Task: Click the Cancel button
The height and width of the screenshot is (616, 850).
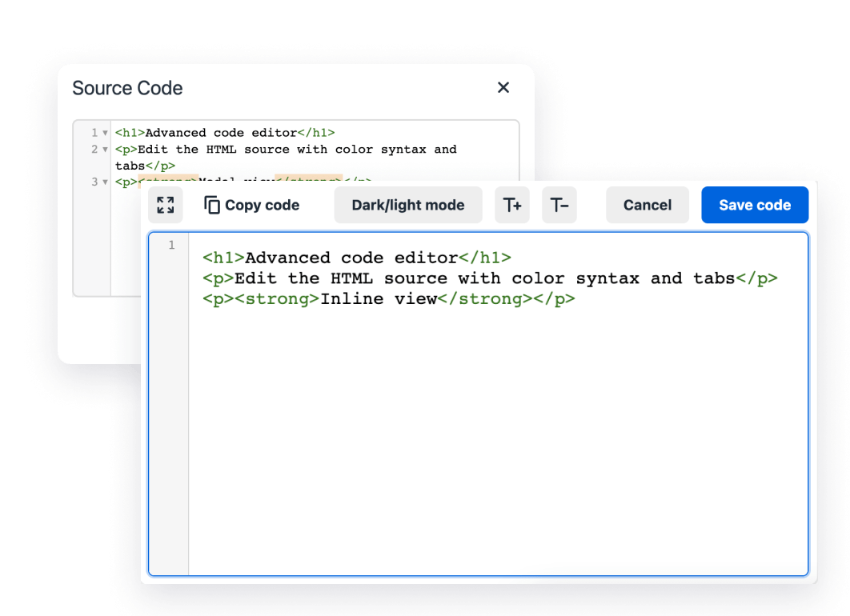Action: point(647,205)
